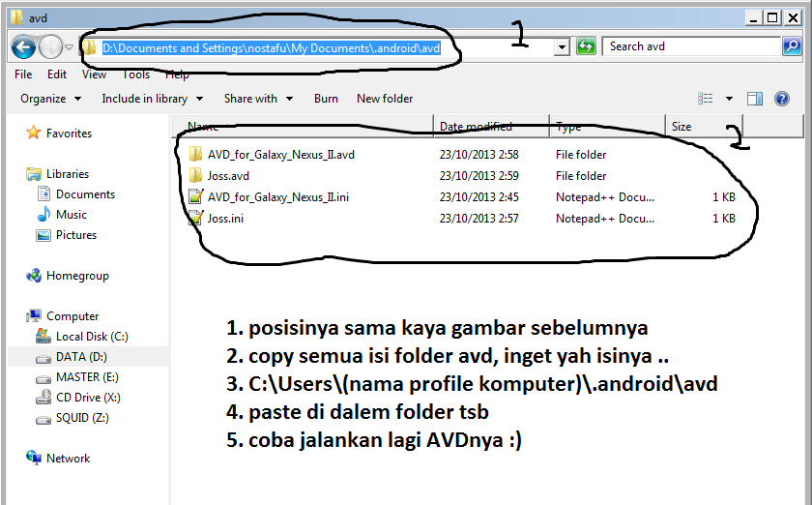Viewport: 812px width, 505px height.
Task: Open Include in library dropdown
Action: pyautogui.click(x=153, y=99)
